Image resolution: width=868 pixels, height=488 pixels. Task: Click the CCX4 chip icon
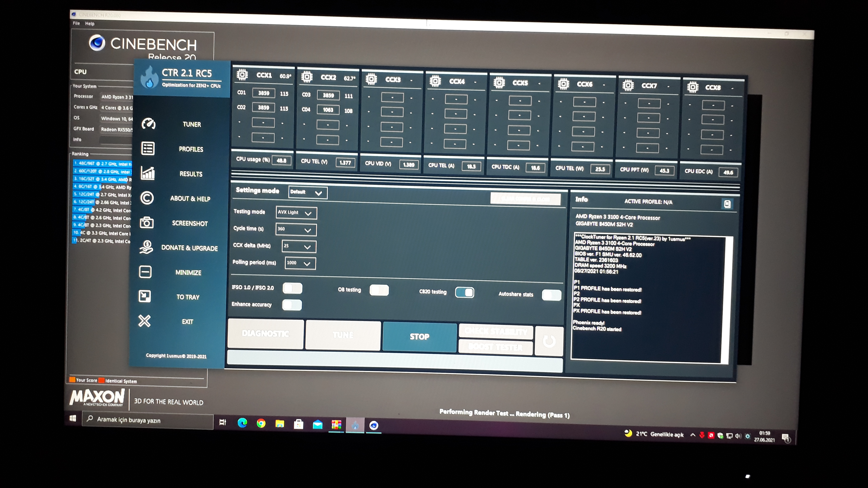435,81
